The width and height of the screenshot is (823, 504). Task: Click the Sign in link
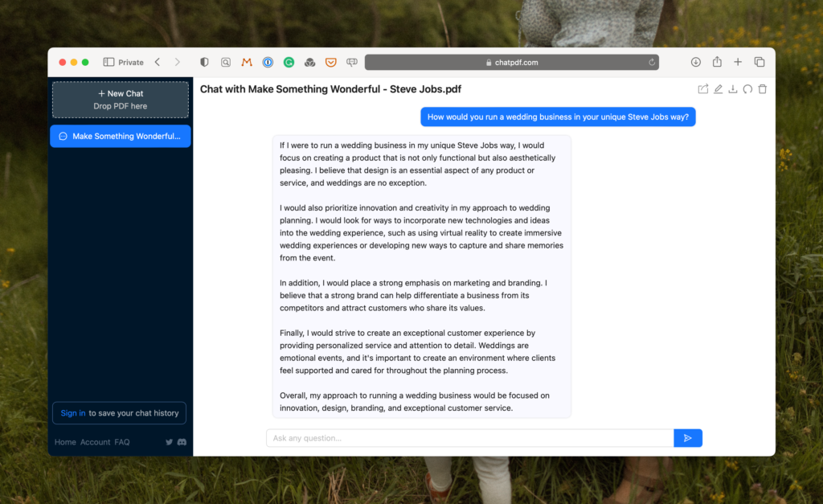(x=73, y=413)
